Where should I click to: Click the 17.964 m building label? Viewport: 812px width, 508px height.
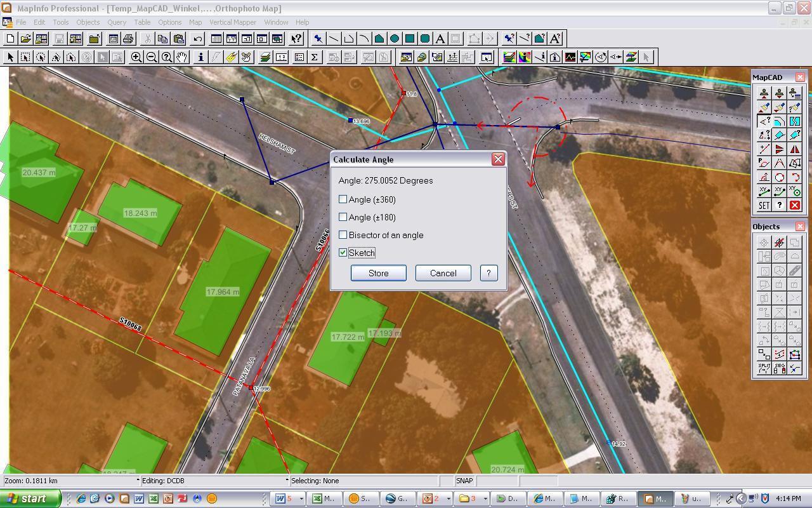pyautogui.click(x=223, y=292)
